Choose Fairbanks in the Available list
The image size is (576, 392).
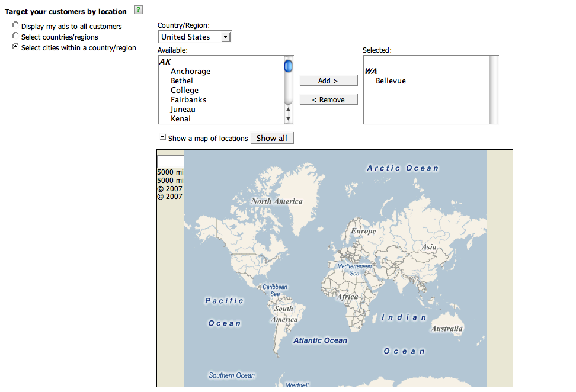click(188, 100)
